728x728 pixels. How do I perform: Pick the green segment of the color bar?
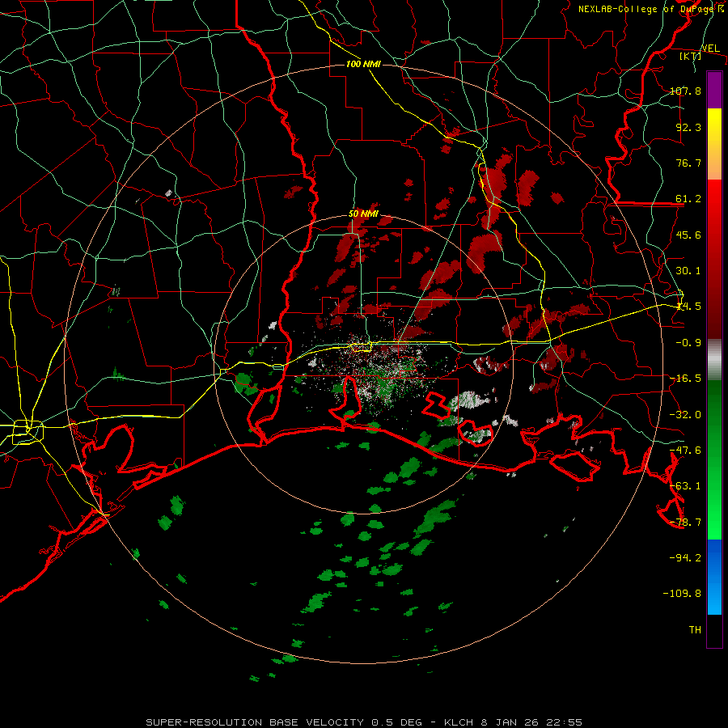point(714,459)
